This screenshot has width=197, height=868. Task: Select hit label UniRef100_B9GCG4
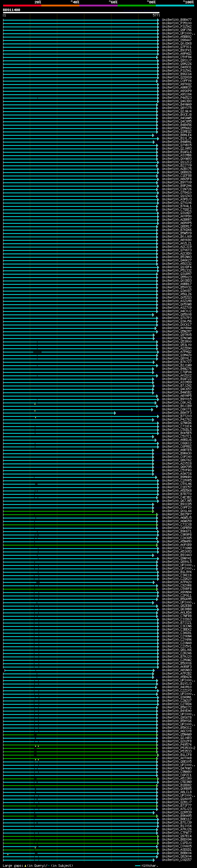tap(177, 74)
